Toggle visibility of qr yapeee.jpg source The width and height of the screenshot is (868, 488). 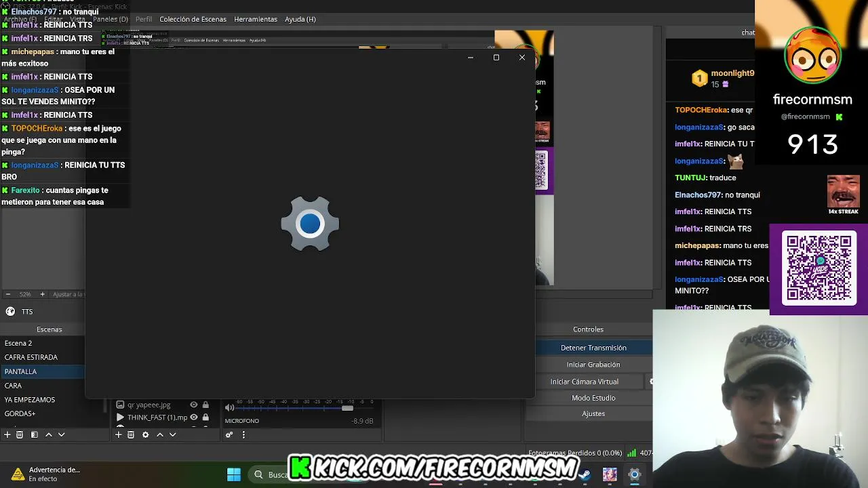coord(193,405)
